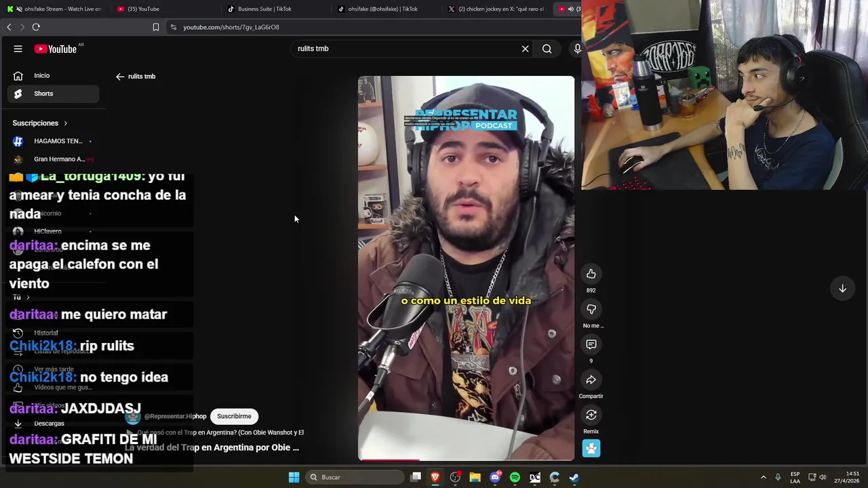The width and height of the screenshot is (868, 488).
Task: Open comments on the short
Action: click(591, 344)
